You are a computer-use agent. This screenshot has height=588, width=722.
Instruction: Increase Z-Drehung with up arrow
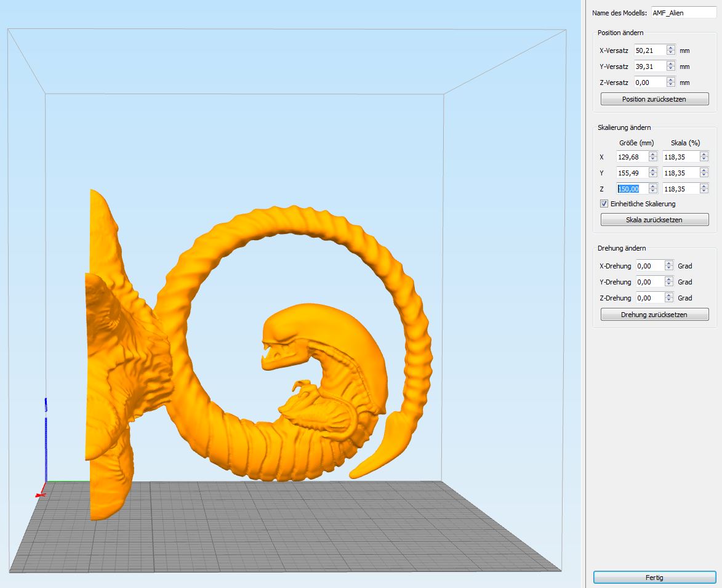(669, 295)
